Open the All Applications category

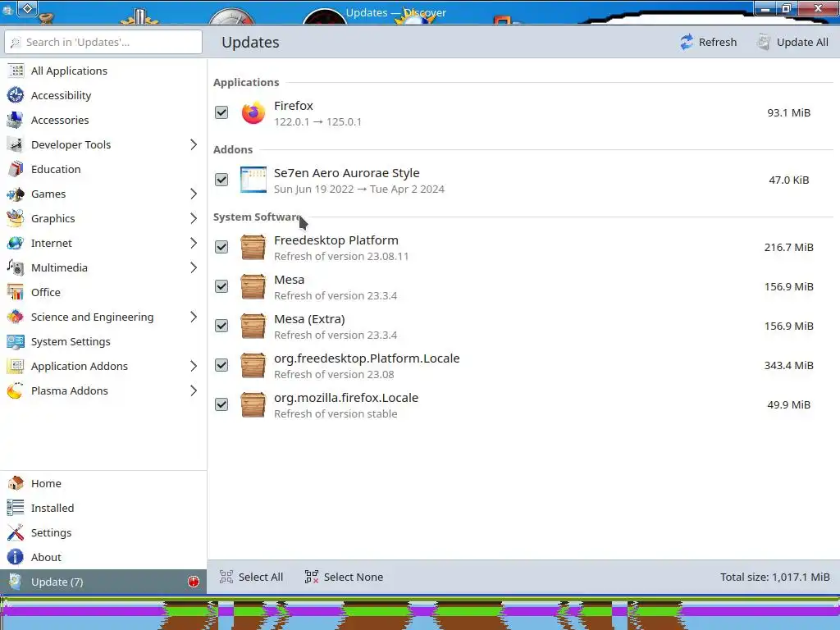pos(103,71)
